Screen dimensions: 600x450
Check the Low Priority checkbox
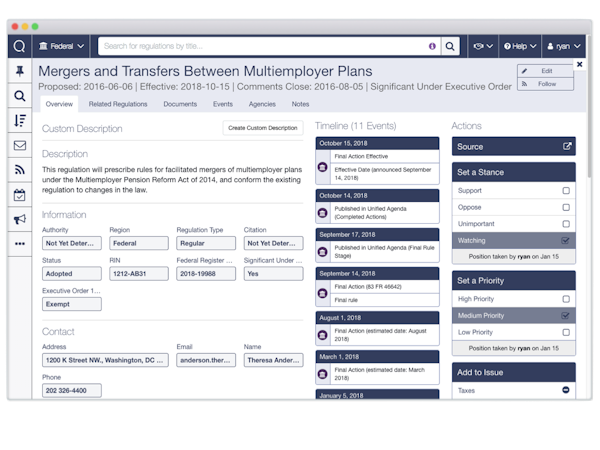(x=566, y=332)
